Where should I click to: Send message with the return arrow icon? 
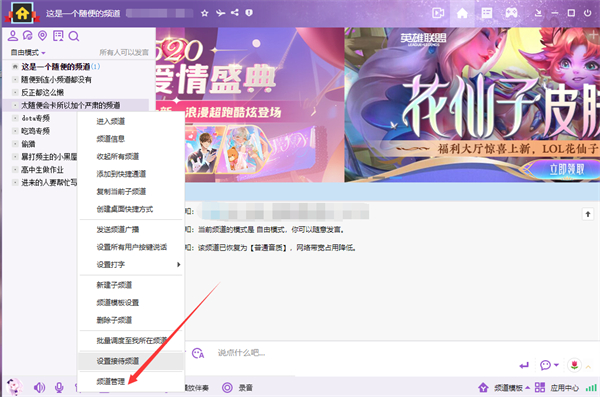[524, 365]
